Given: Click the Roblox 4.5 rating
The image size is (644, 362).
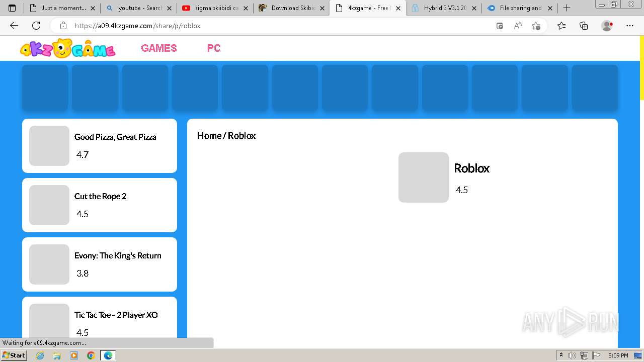Looking at the screenshot, I should pos(462,190).
